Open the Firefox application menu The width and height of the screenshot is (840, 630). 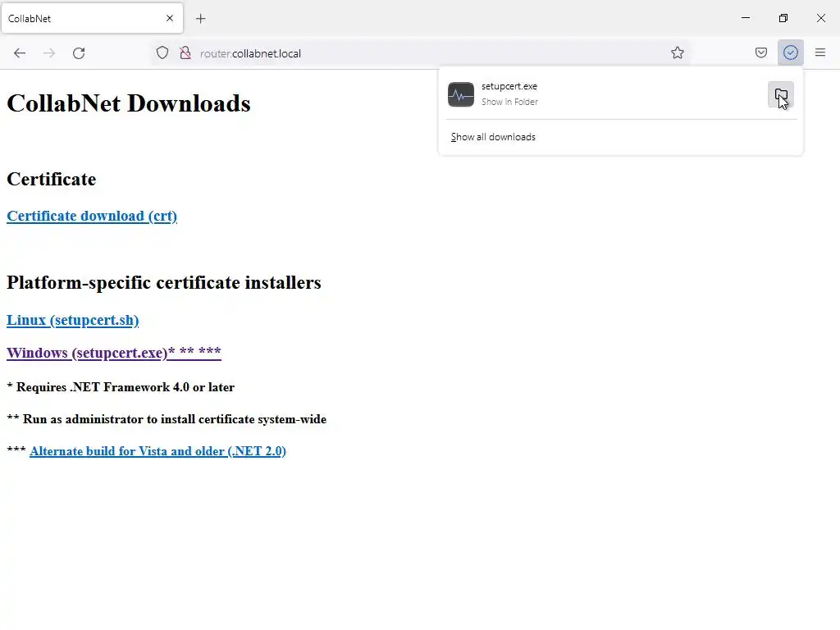[819, 52]
